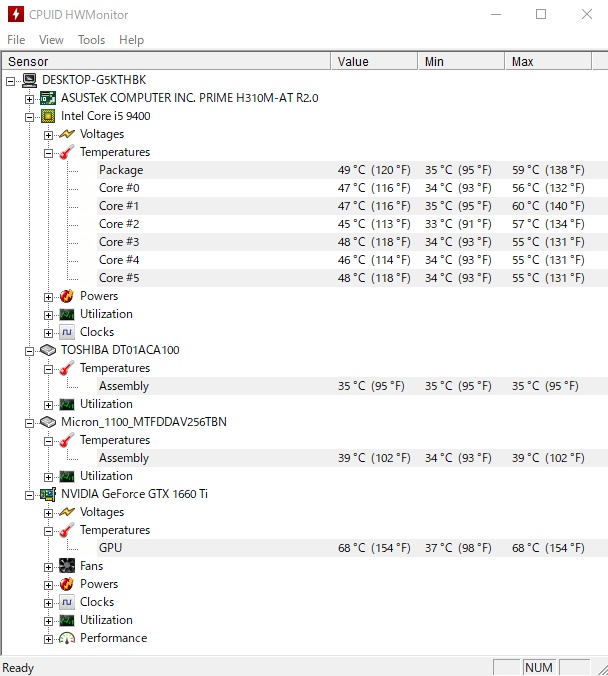
Task: Expand the CPU Voltages node
Action: click(x=48, y=135)
